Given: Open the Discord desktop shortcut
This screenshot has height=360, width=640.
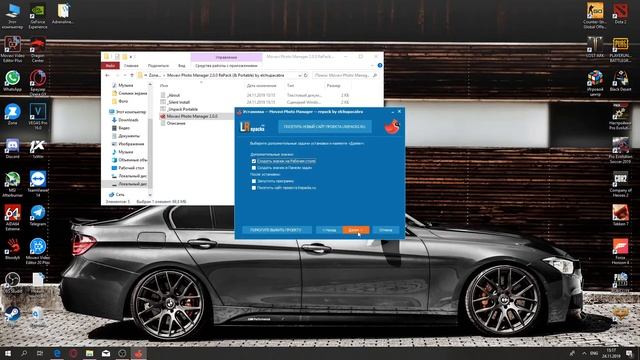Looking at the screenshot, I should coord(12,149).
